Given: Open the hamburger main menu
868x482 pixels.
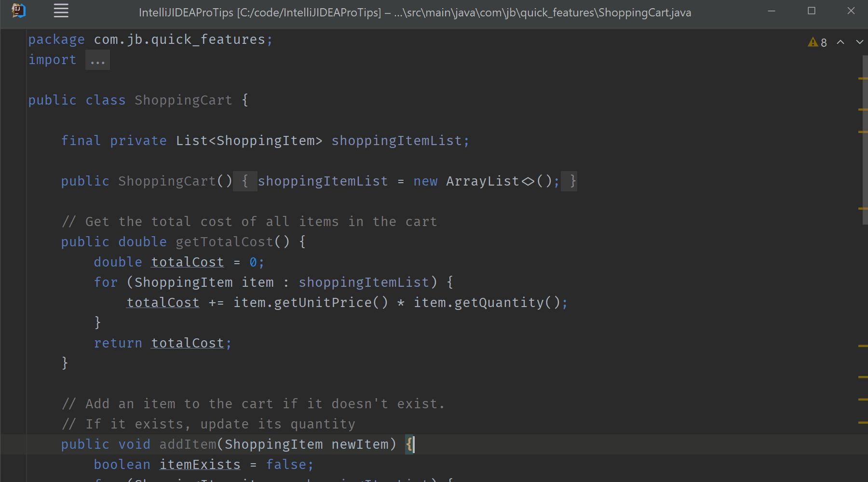Looking at the screenshot, I should [61, 11].
